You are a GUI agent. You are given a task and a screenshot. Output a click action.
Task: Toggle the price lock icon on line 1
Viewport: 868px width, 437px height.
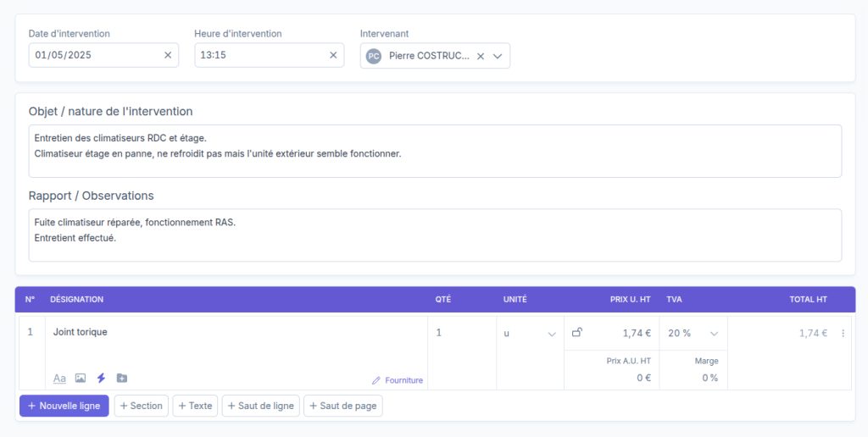pyautogui.click(x=577, y=333)
